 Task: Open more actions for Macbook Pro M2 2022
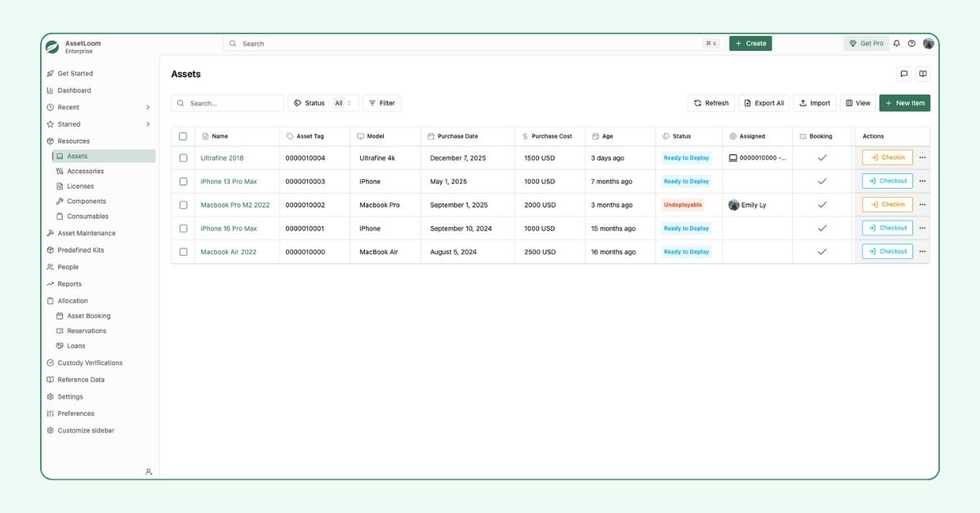pyautogui.click(x=922, y=204)
